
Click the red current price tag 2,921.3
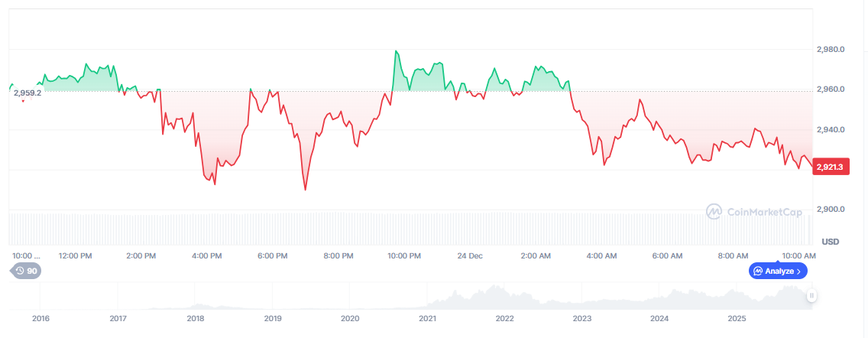click(831, 167)
